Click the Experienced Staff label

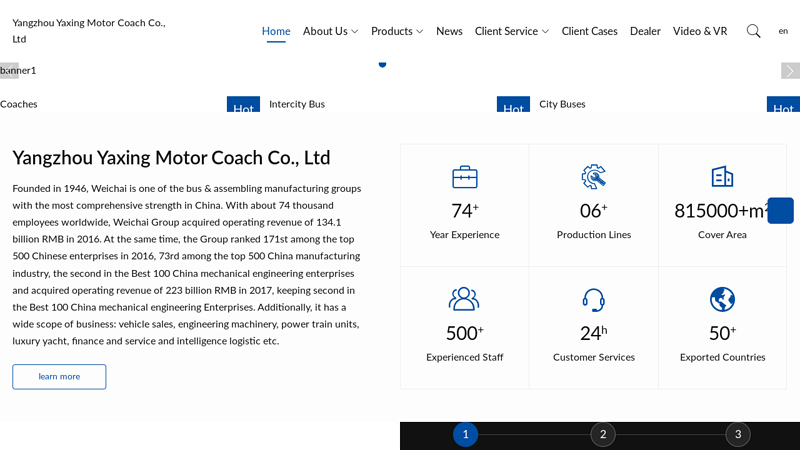(465, 357)
